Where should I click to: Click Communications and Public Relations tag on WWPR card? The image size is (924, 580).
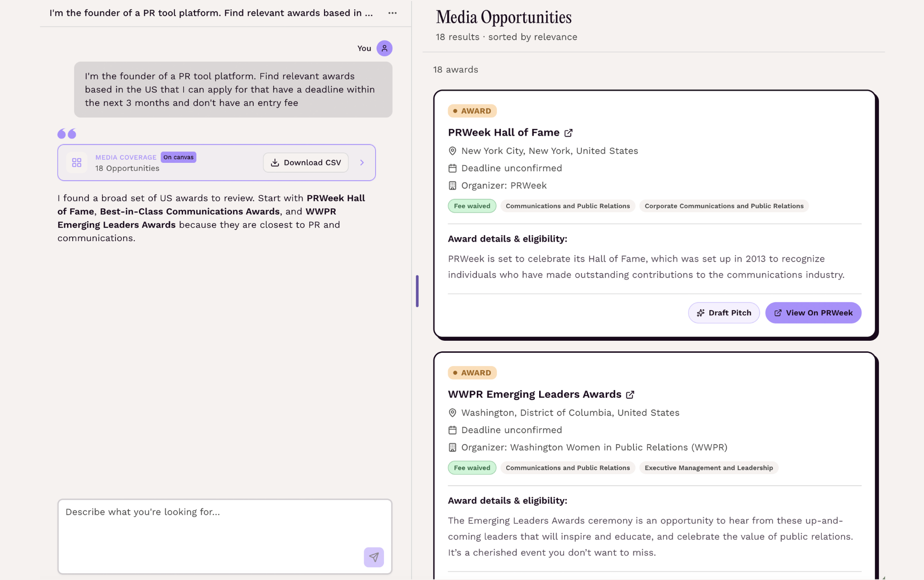[x=567, y=468]
